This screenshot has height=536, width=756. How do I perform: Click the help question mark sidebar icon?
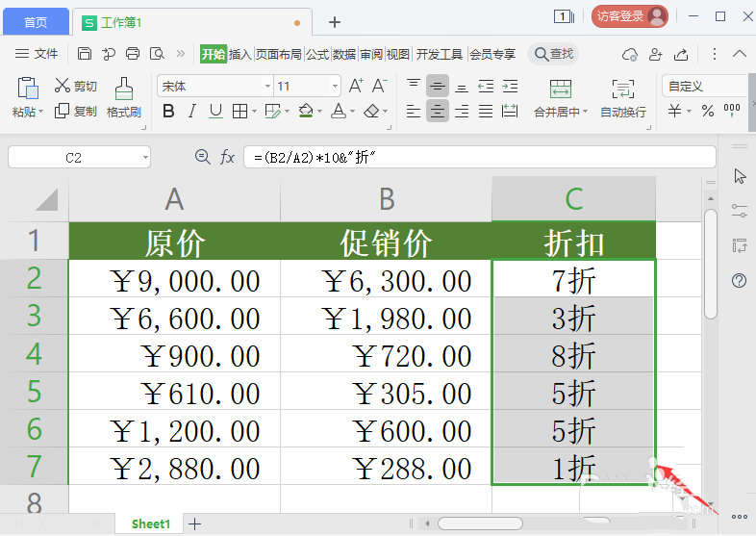739,280
